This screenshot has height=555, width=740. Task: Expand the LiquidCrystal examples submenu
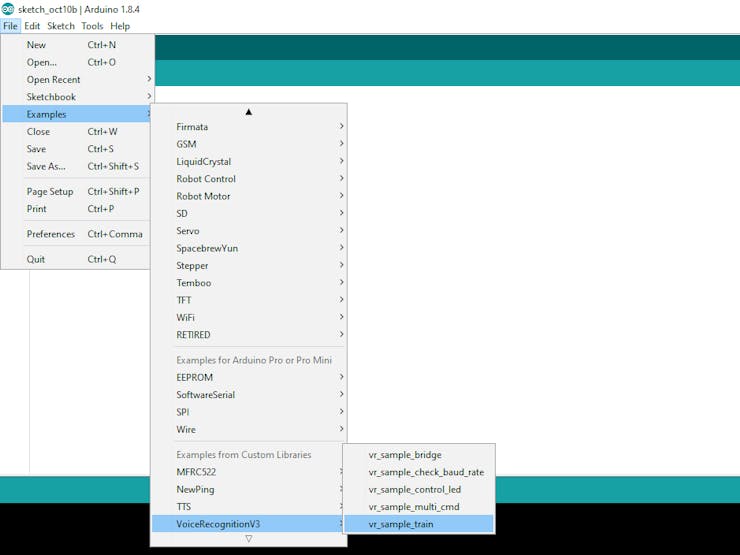pyautogui.click(x=249, y=161)
